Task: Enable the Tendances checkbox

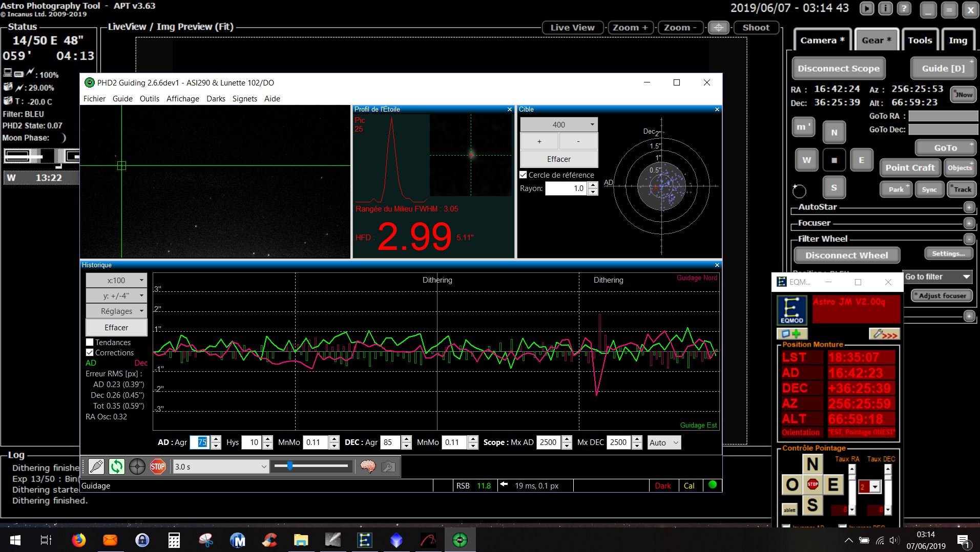Action: tap(90, 343)
